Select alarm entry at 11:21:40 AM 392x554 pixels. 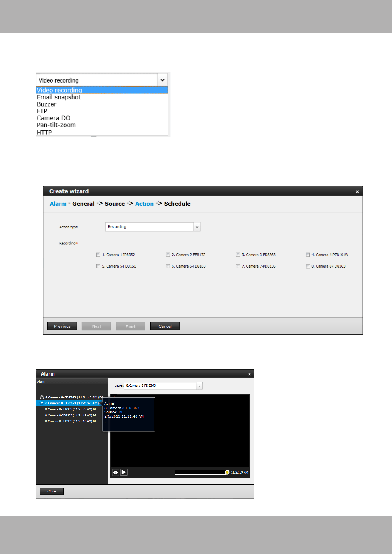72,403
